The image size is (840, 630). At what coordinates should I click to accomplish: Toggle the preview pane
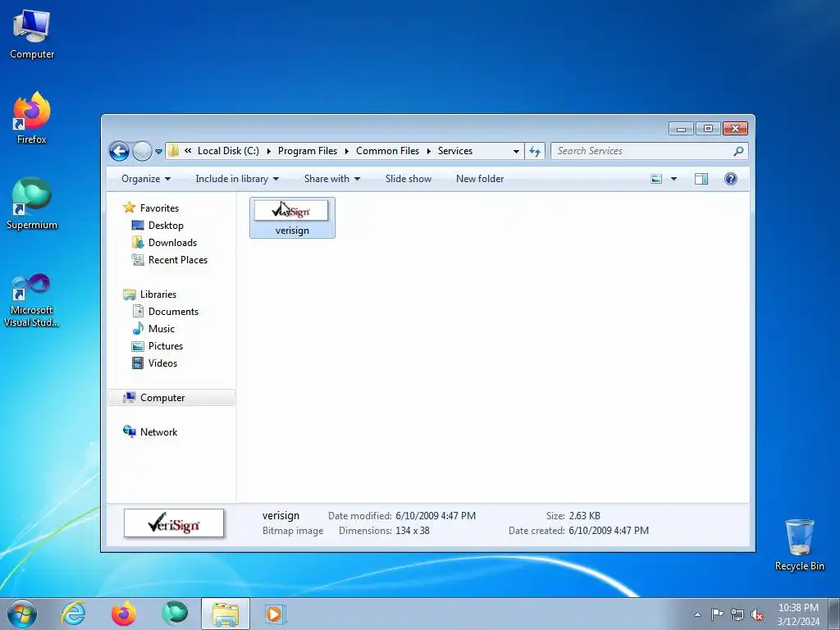pyautogui.click(x=701, y=179)
